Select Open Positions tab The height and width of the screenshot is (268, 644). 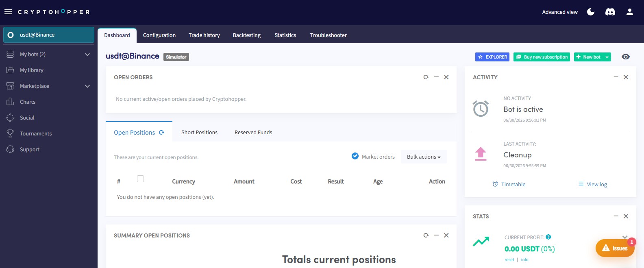(139, 132)
